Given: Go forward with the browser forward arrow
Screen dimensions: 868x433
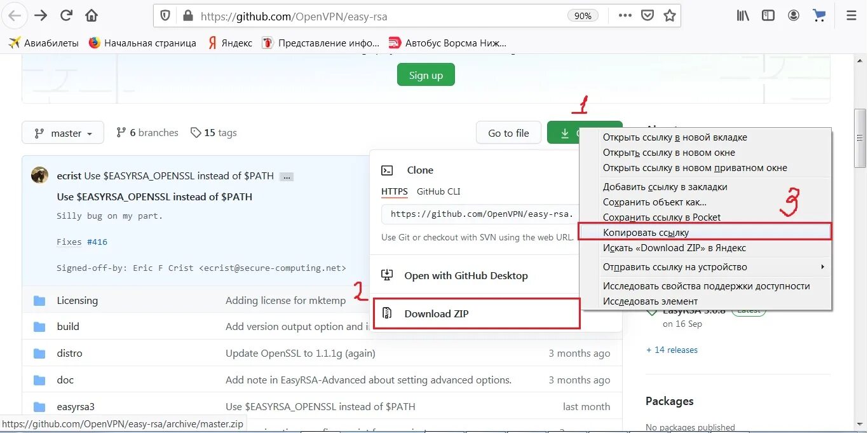Looking at the screenshot, I should [41, 16].
